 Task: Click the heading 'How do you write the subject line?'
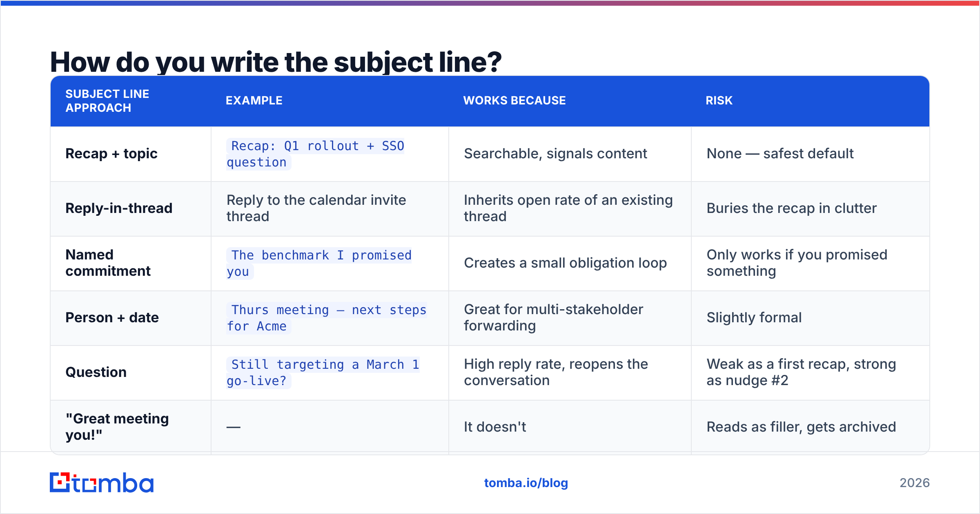(276, 62)
